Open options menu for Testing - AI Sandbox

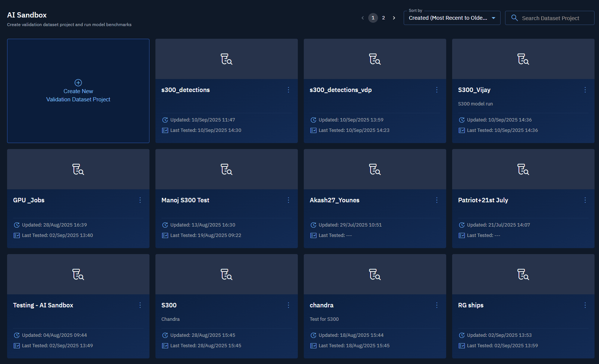pos(140,305)
